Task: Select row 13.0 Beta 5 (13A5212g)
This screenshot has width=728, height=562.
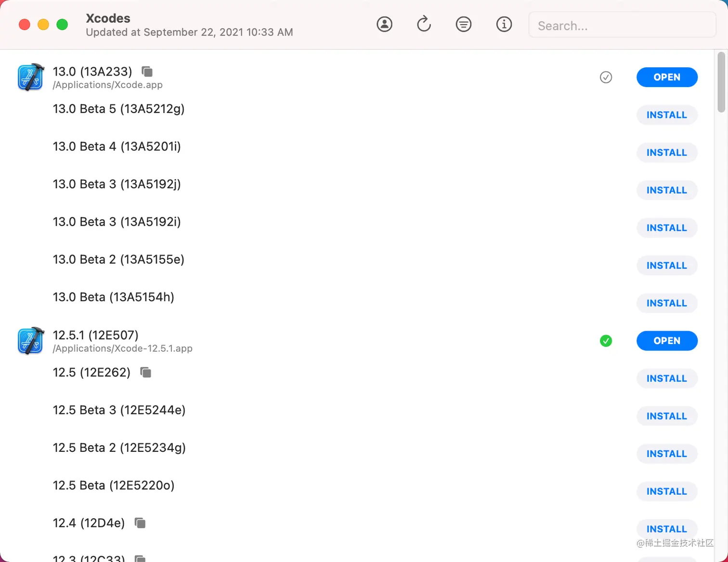Action: [118, 109]
